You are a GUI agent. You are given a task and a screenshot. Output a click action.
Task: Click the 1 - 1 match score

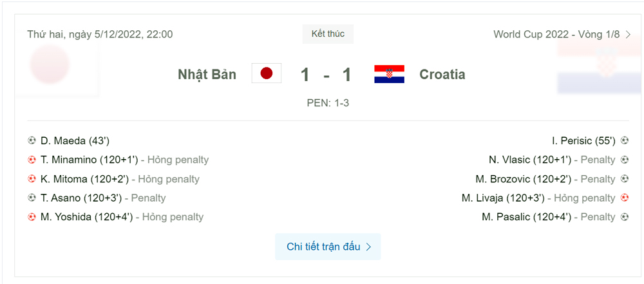pyautogui.click(x=327, y=75)
